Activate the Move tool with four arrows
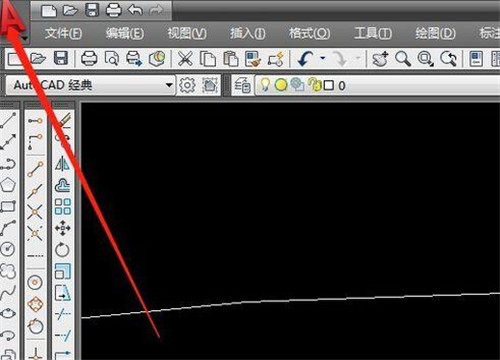This screenshot has height=360, width=500. pyautogui.click(x=63, y=228)
